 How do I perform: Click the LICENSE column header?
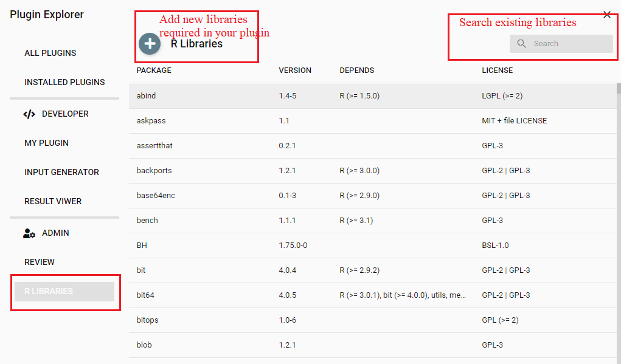[x=497, y=70]
